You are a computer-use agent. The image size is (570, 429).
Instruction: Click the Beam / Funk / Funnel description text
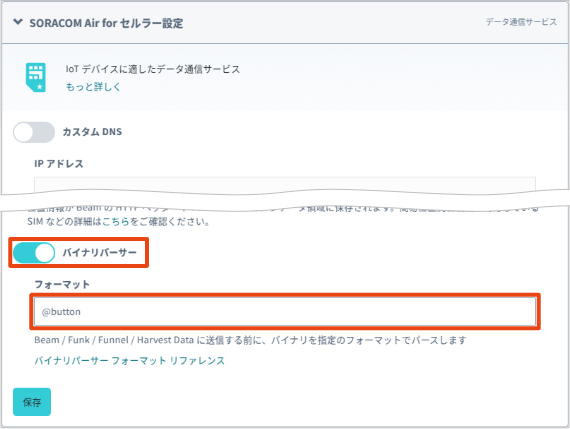(x=250, y=340)
